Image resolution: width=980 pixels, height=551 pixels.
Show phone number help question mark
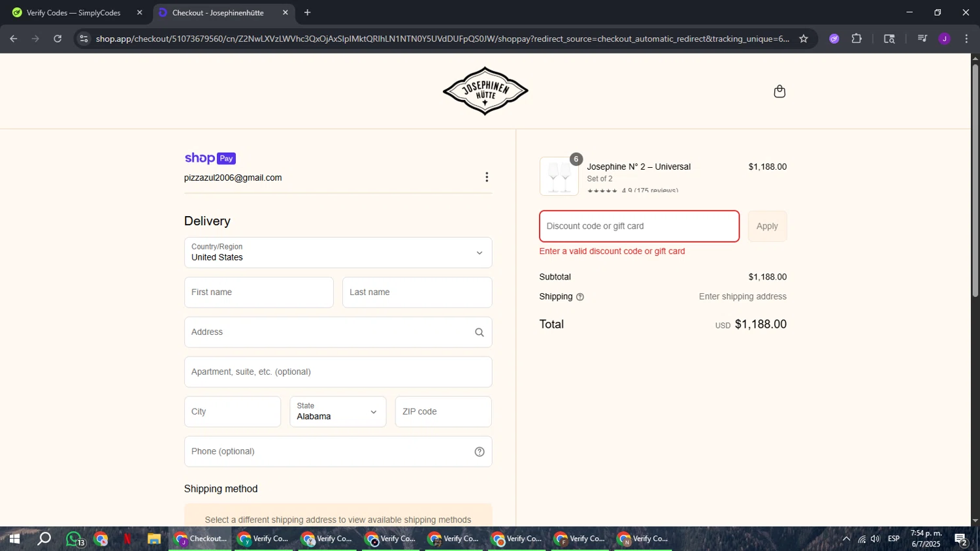coord(480,452)
